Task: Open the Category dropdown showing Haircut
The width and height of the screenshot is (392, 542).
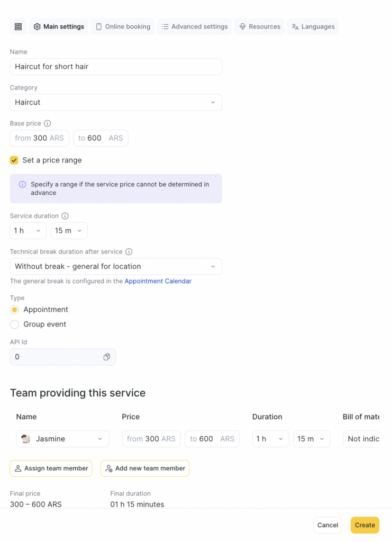Action: pyautogui.click(x=116, y=102)
